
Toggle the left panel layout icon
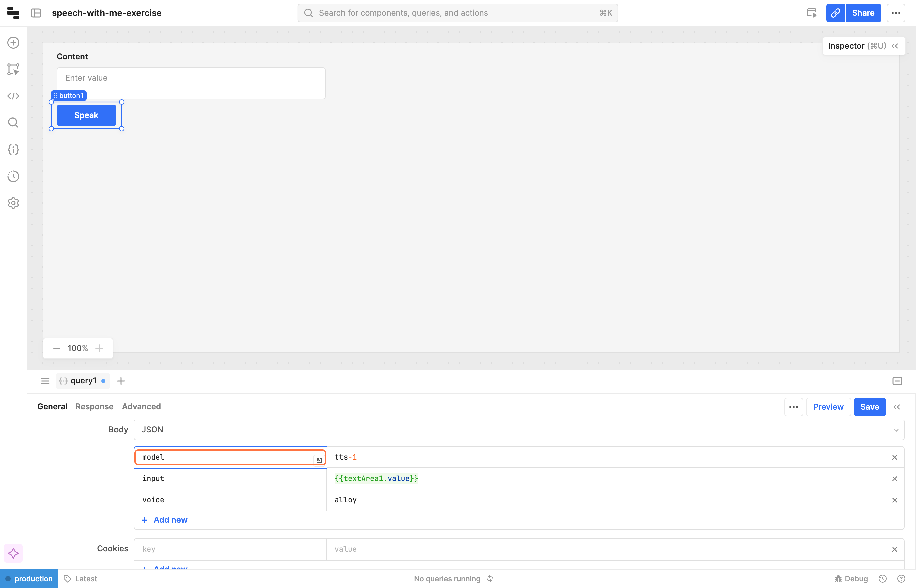click(x=36, y=13)
